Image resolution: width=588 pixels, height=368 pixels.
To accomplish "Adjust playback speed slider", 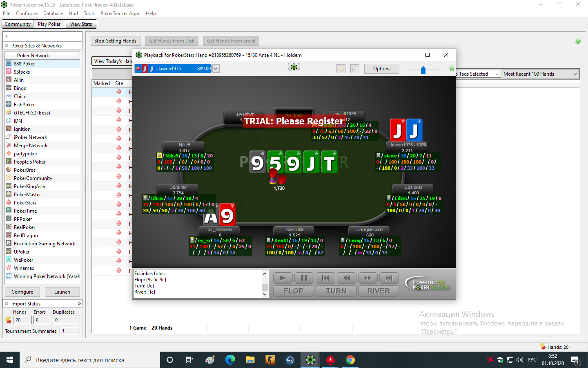I will point(423,70).
